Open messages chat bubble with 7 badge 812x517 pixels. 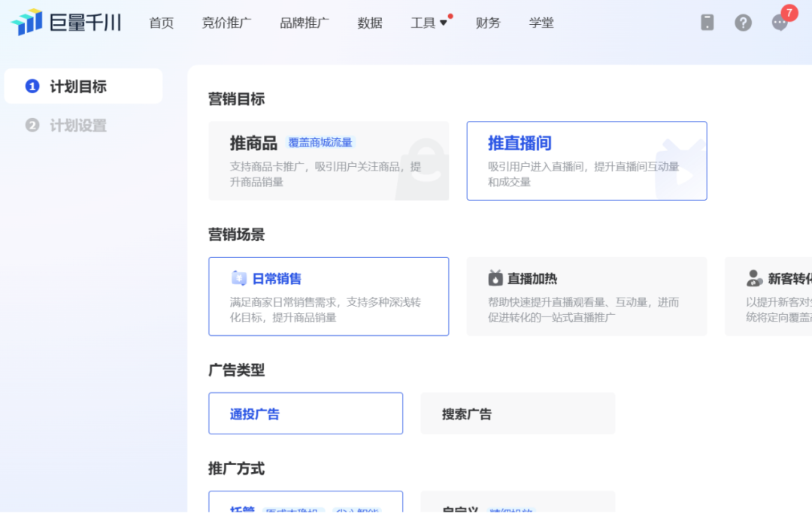coord(780,23)
